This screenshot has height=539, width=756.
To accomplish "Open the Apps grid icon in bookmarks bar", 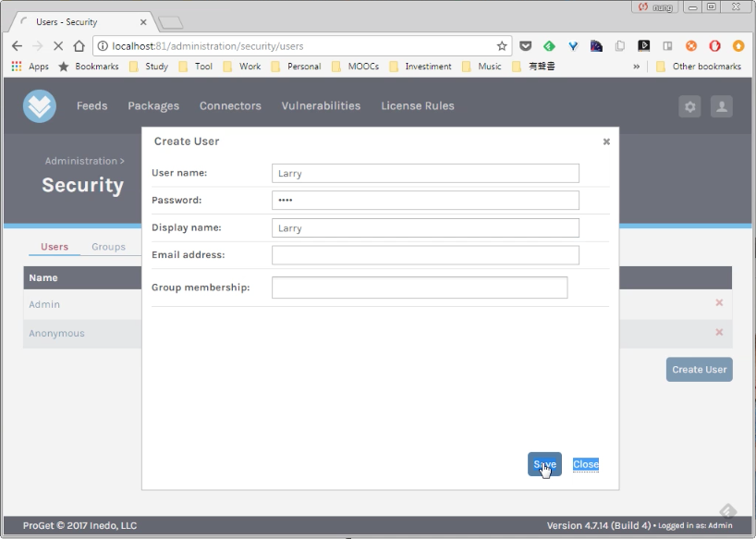I will (x=17, y=66).
